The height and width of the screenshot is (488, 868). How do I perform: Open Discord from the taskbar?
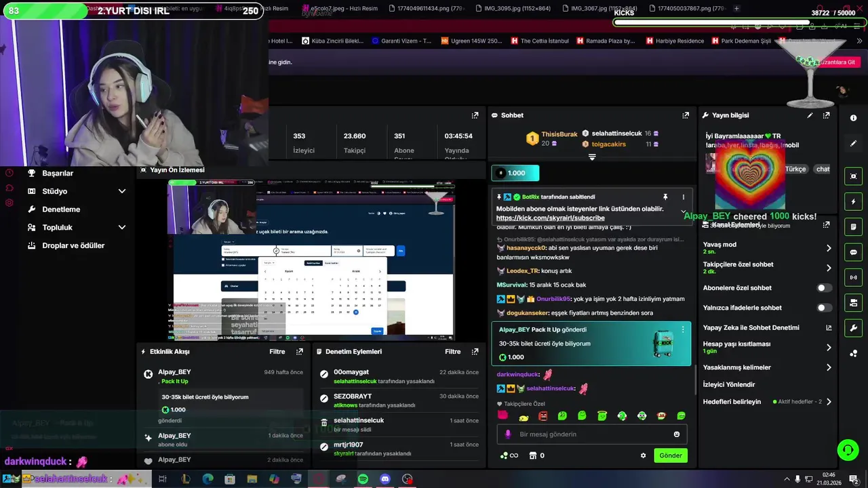(x=385, y=479)
